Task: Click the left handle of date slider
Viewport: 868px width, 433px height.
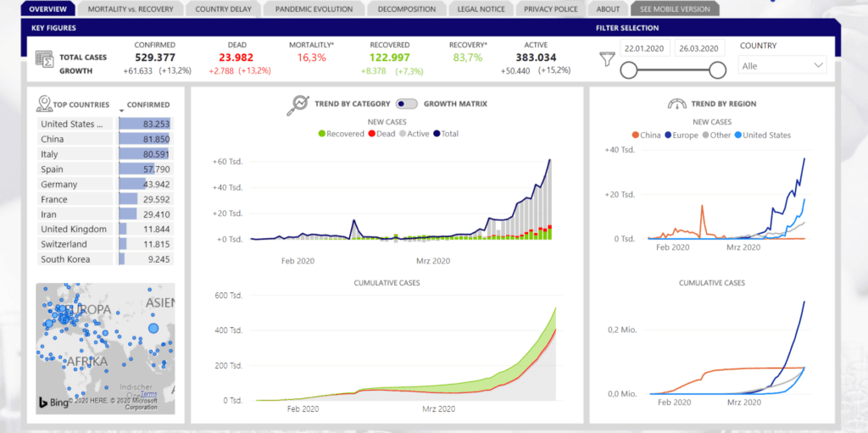Action: 630,70
